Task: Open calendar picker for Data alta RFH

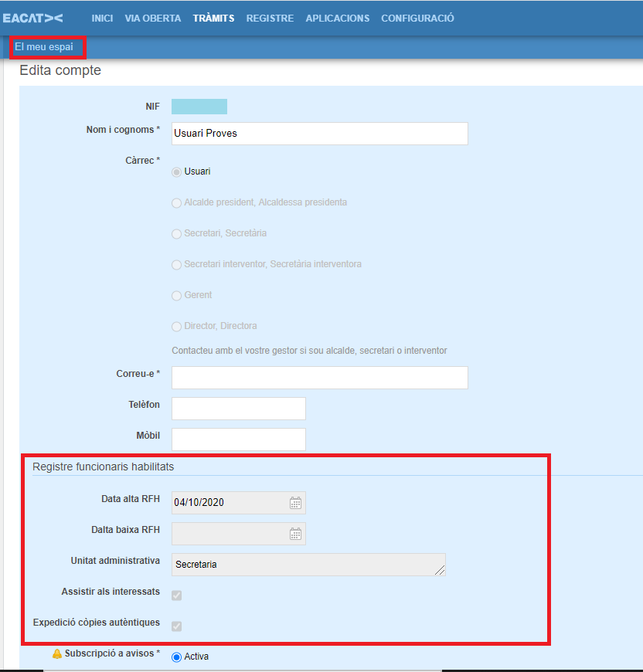Action: (x=295, y=503)
